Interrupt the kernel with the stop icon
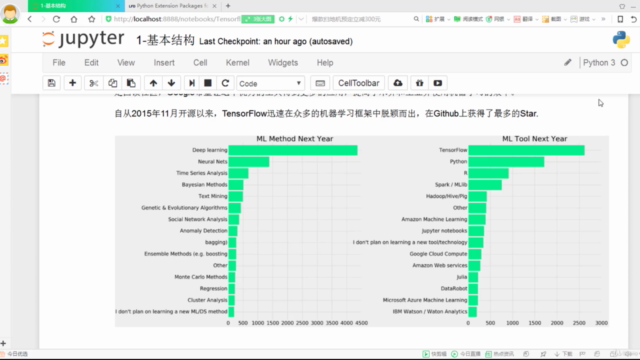 coord(208,83)
